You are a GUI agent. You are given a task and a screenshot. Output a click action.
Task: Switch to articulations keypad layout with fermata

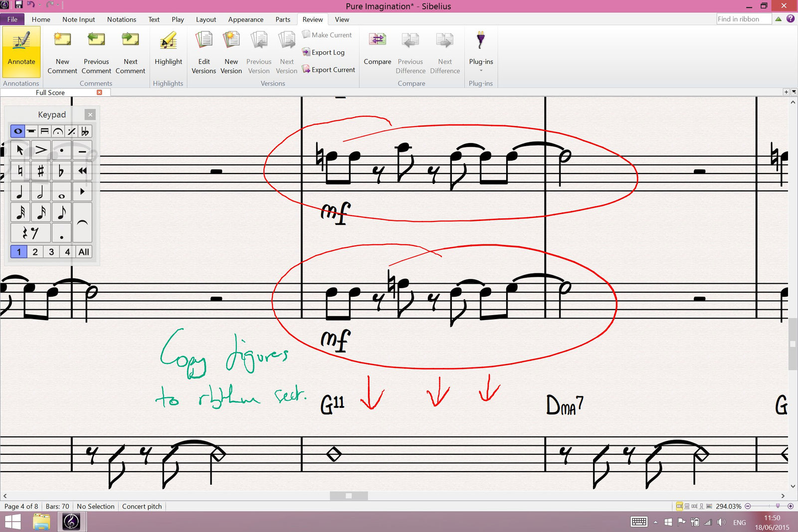coord(58,131)
